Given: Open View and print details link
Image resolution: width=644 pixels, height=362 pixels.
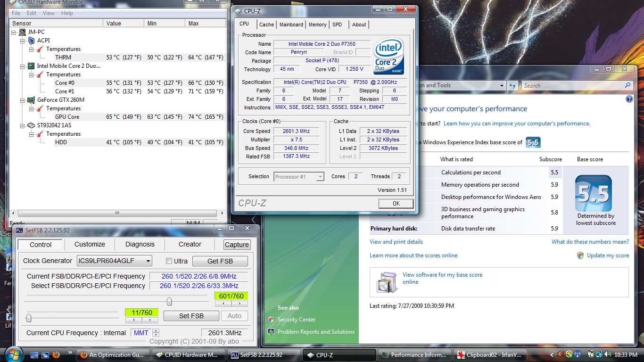Looking at the screenshot, I should (x=396, y=242).
